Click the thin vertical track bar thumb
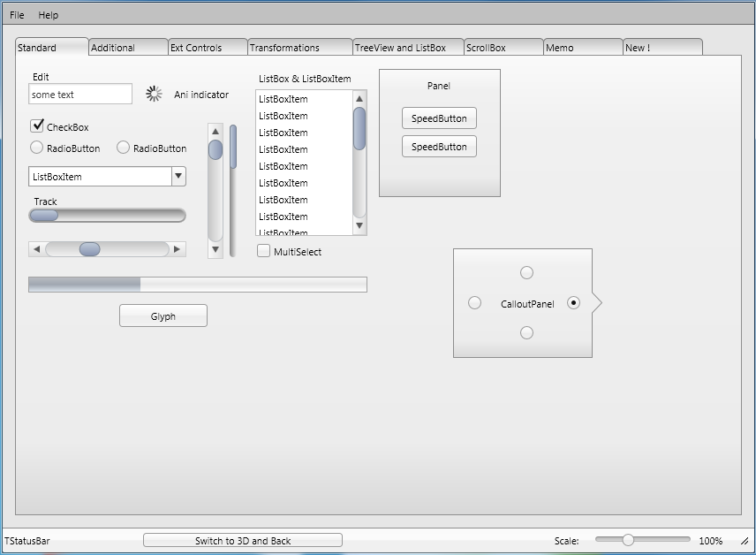Viewport: 756px width, 555px height. point(233,147)
